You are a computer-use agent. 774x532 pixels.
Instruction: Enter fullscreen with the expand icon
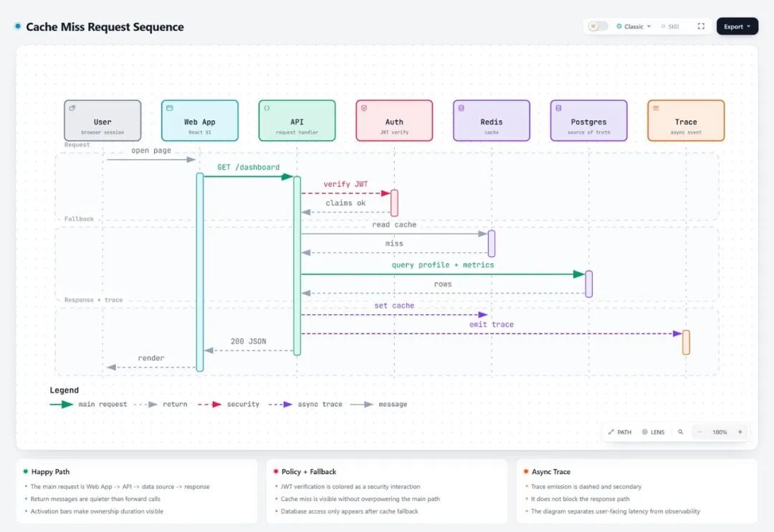pyautogui.click(x=701, y=26)
